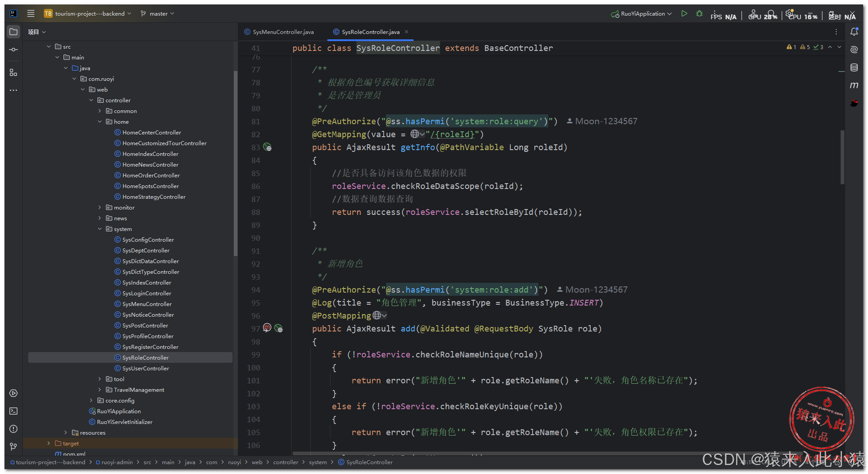
Task: Select HomeCenterController in project tree
Action: pyautogui.click(x=152, y=132)
